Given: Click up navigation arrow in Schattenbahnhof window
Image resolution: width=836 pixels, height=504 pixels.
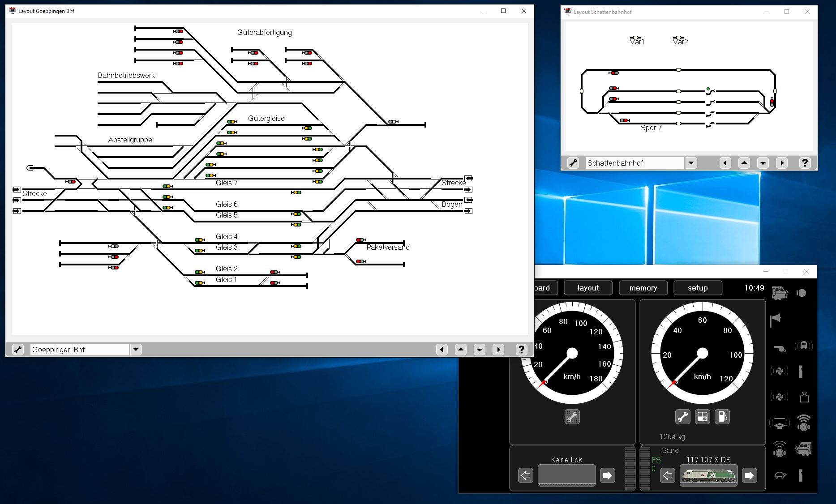Looking at the screenshot, I should click(744, 163).
